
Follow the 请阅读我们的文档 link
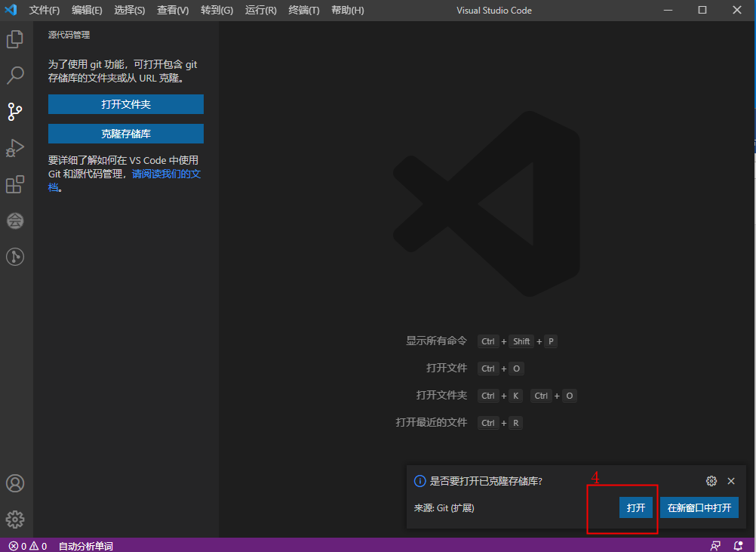pyautogui.click(x=166, y=174)
